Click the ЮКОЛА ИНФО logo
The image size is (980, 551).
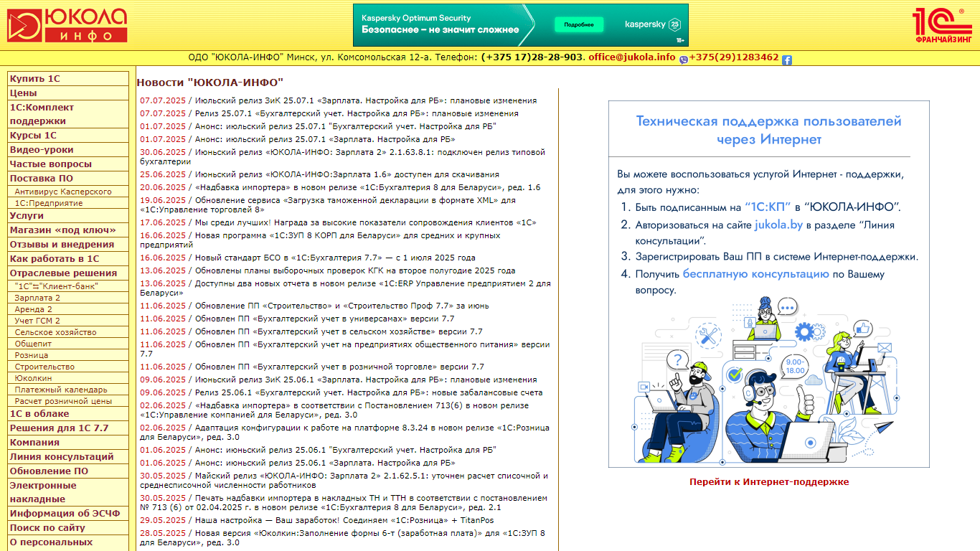(67, 25)
